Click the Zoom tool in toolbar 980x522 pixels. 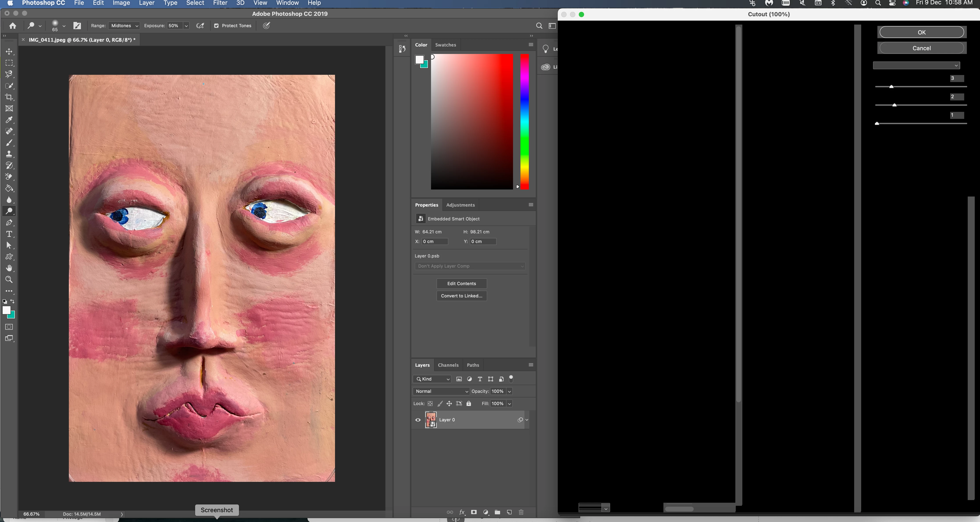pyautogui.click(x=9, y=280)
